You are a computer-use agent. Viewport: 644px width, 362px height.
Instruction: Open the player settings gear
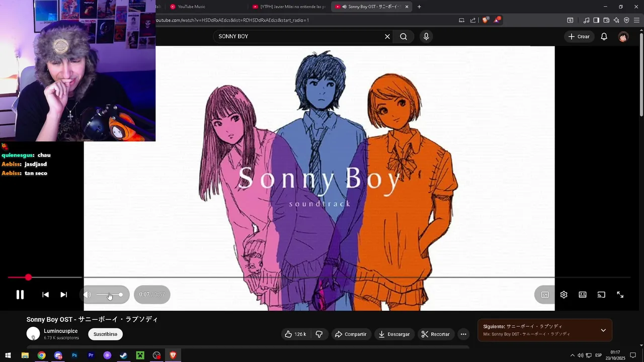(564, 295)
